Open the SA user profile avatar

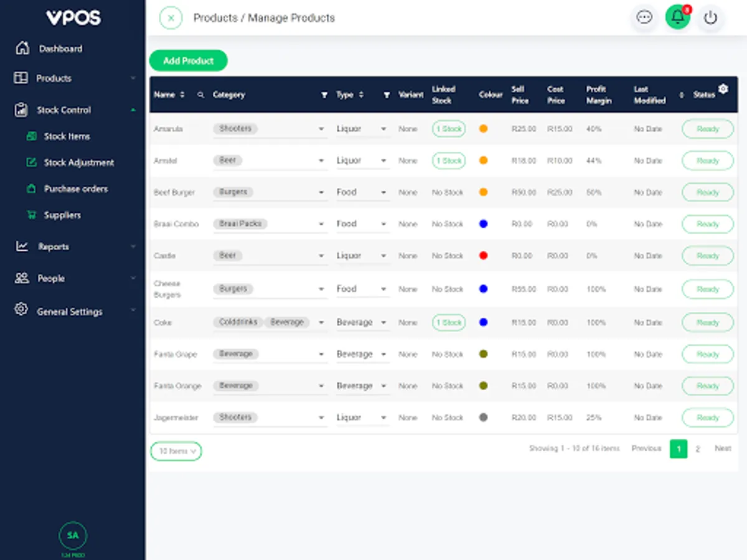pos(73,535)
